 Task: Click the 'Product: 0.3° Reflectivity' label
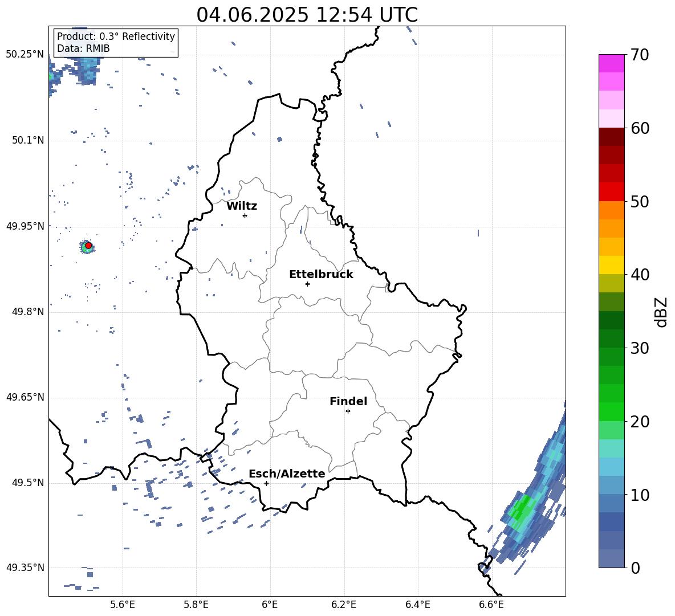[x=116, y=36]
